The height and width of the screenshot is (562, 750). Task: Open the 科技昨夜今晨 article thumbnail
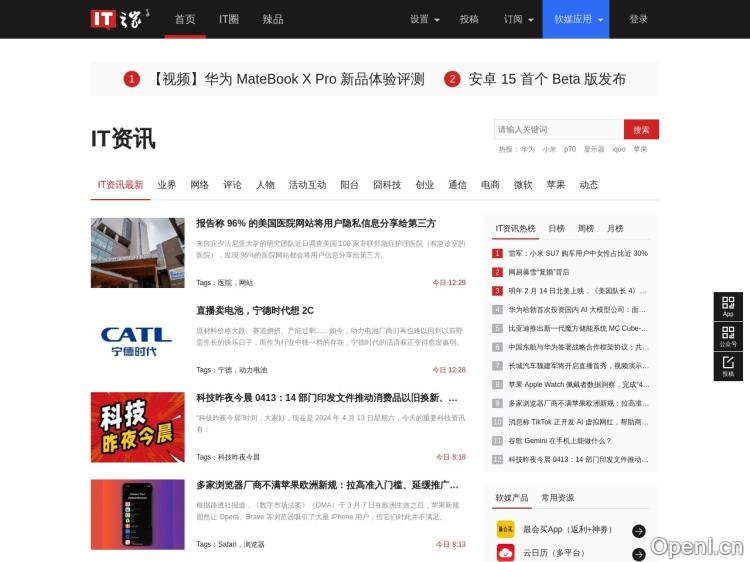click(x=138, y=427)
